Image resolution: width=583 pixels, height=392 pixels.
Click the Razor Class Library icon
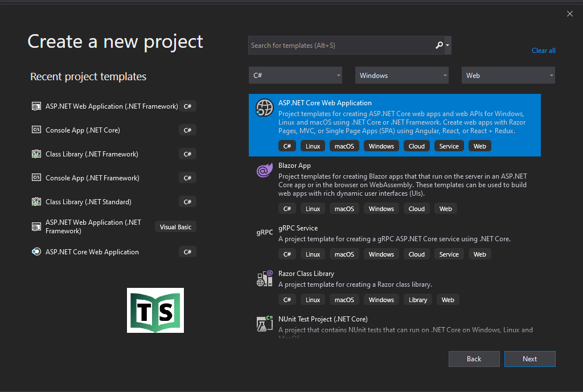pos(264,278)
